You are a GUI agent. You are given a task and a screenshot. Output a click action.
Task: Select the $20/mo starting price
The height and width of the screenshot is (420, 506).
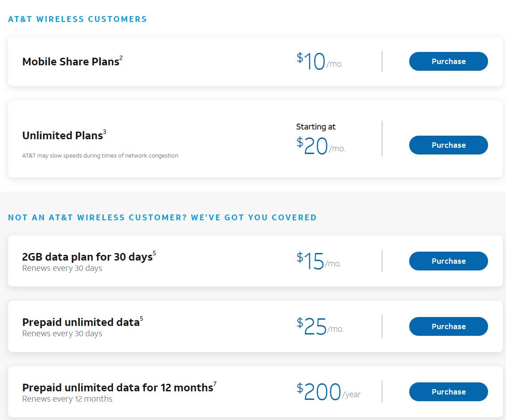tap(320, 146)
